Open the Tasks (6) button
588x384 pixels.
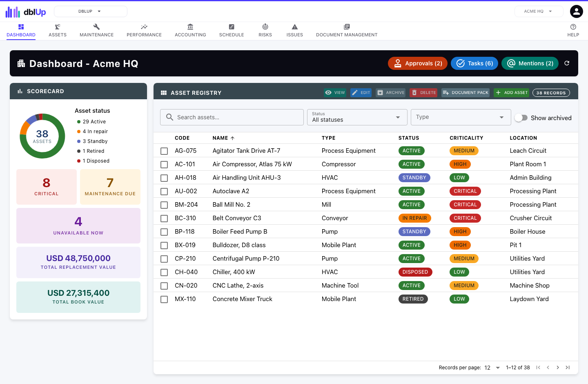click(474, 63)
